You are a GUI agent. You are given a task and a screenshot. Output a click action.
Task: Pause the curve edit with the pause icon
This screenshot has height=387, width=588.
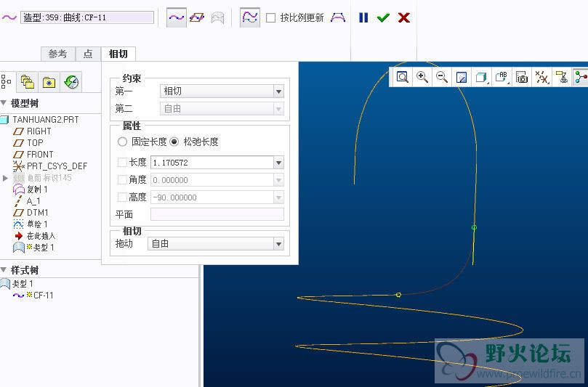coord(363,17)
